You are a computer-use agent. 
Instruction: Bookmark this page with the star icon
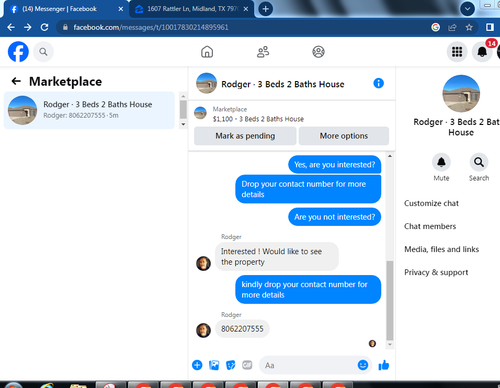click(469, 27)
